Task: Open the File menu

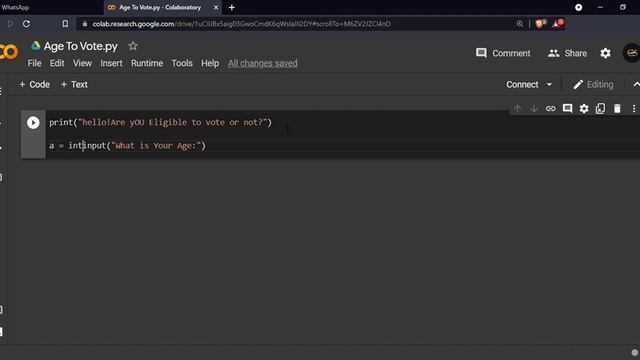Action: pyautogui.click(x=34, y=63)
